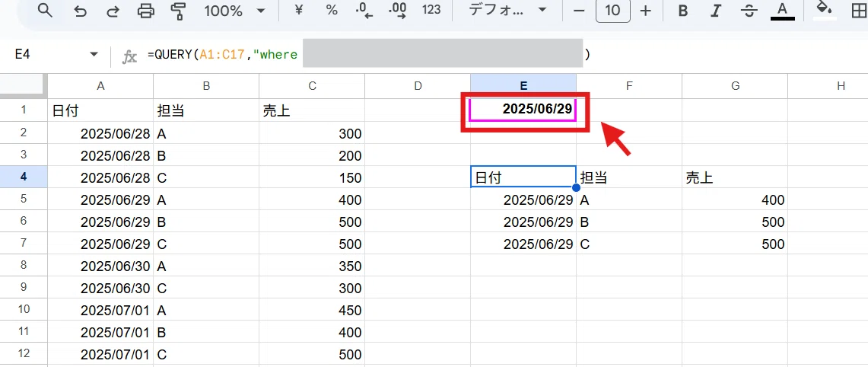Select column F header

(629, 86)
